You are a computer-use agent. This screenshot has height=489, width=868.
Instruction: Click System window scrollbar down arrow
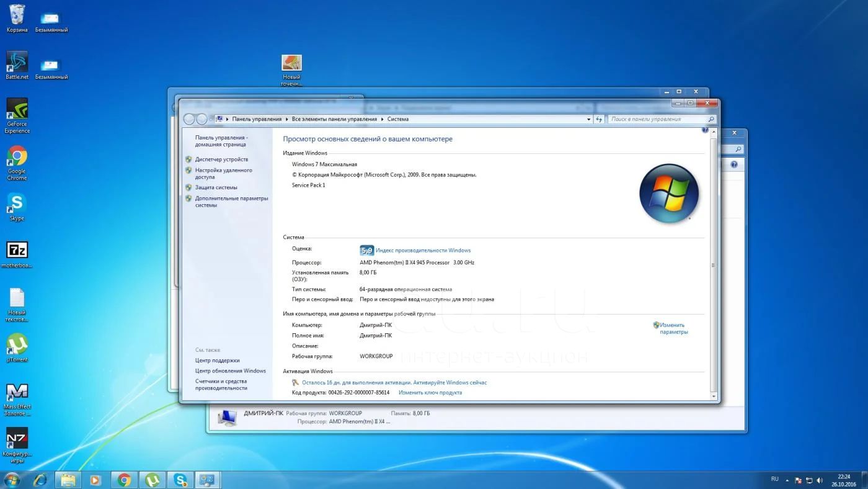714,397
